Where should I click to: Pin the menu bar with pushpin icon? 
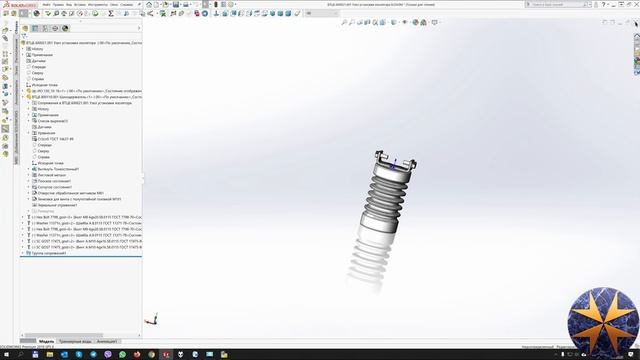(139, 4)
